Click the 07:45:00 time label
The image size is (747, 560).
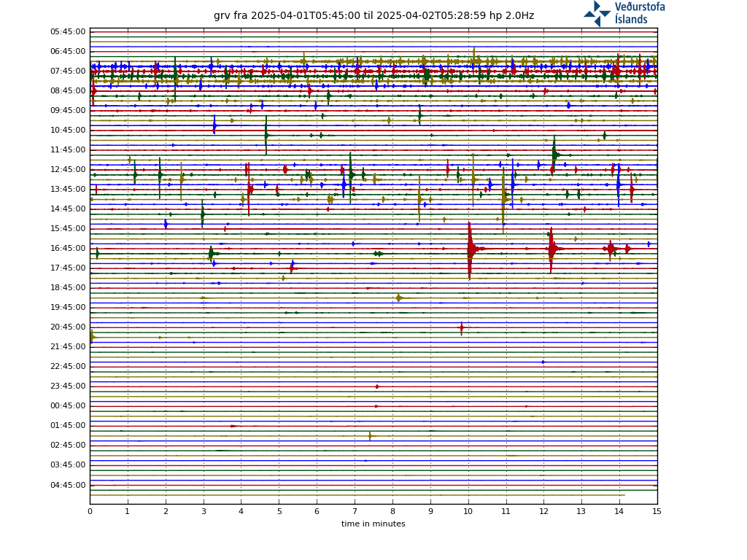click(68, 71)
